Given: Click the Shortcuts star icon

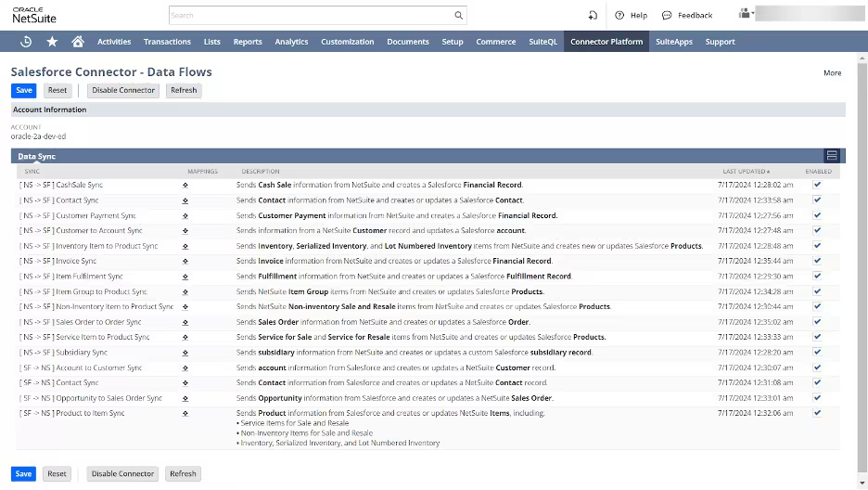Looking at the screenshot, I should click(x=52, y=42).
